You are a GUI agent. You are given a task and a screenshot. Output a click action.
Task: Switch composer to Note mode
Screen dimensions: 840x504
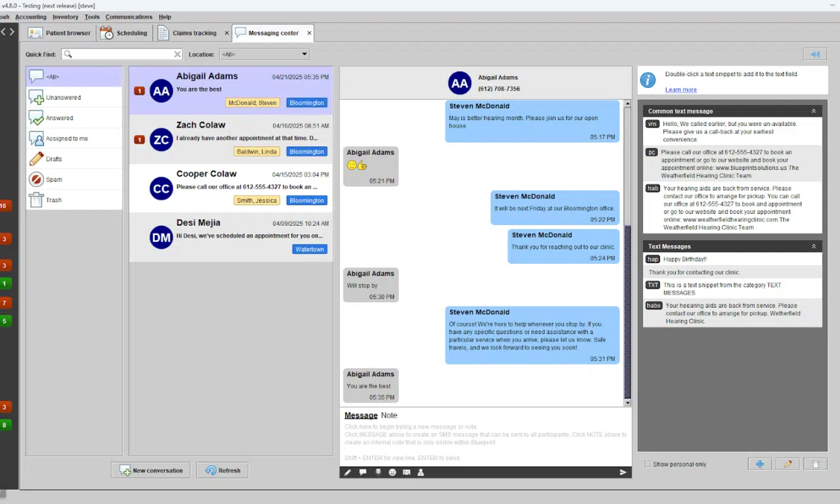(x=389, y=415)
